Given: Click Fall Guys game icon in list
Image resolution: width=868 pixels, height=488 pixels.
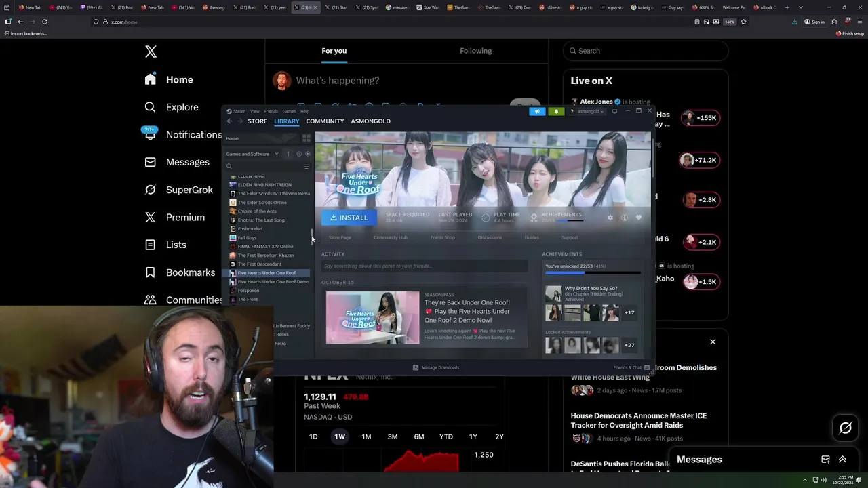Looking at the screenshot, I should tap(233, 238).
